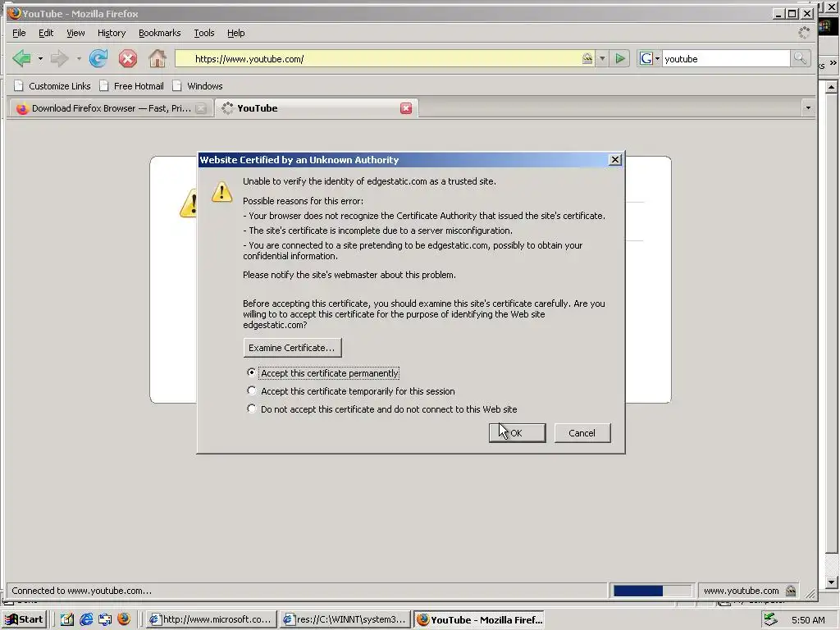Open the Bookmarks menu
Image resolution: width=840 pixels, height=630 pixels.
click(x=160, y=33)
